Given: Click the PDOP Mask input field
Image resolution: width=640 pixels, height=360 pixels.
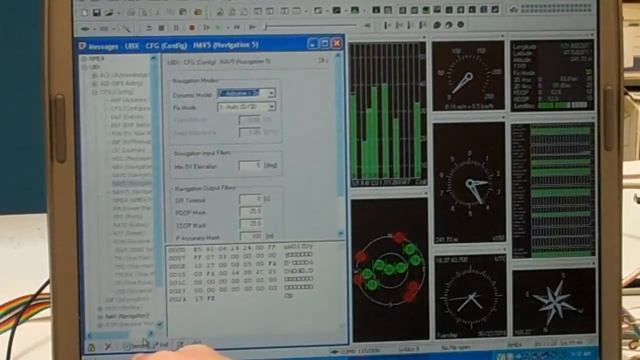Looking at the screenshot, I should pyautogui.click(x=251, y=212).
